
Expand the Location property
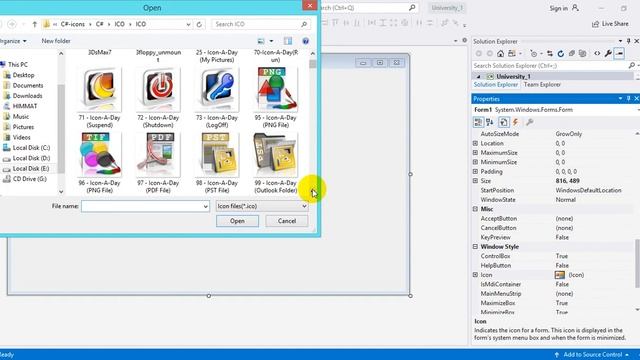(475, 144)
